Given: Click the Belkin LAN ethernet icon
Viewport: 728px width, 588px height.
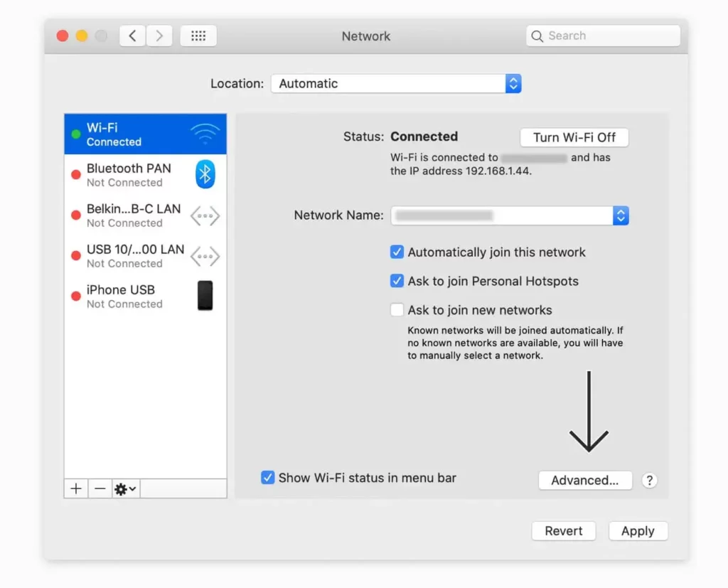Looking at the screenshot, I should click(x=205, y=215).
